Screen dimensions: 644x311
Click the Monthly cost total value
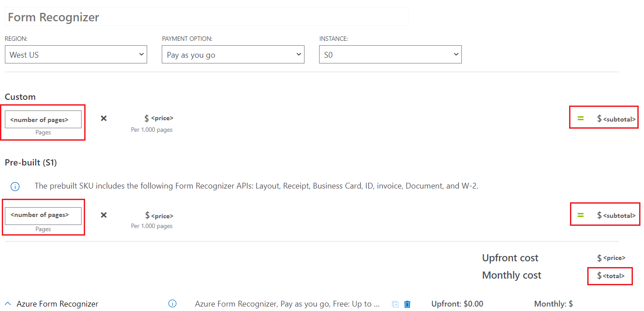click(x=611, y=276)
